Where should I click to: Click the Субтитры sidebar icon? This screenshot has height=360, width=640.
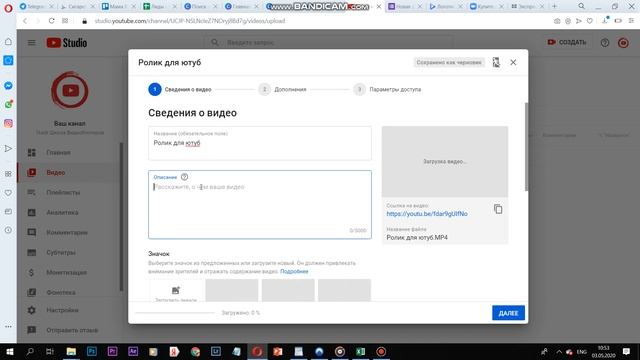click(x=31, y=252)
